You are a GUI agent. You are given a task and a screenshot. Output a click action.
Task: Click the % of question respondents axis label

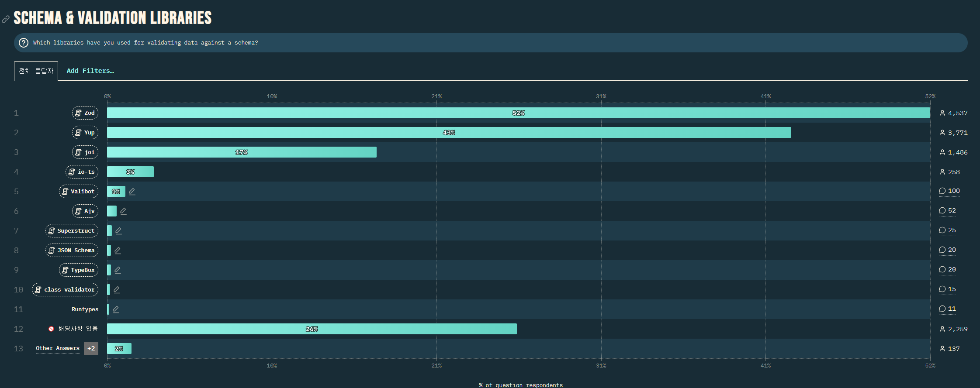click(521, 385)
